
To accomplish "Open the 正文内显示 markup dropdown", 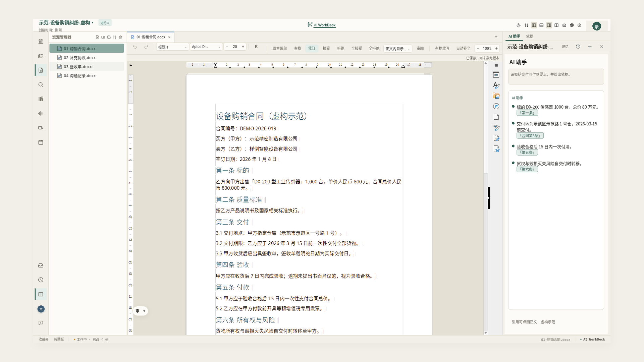I will 397,49.
